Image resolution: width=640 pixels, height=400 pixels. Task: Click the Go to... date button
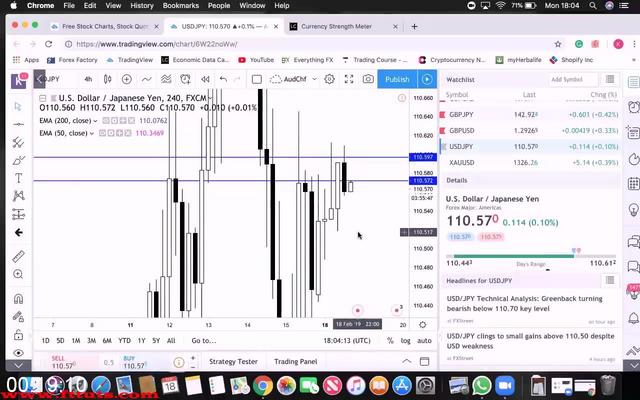[204, 340]
